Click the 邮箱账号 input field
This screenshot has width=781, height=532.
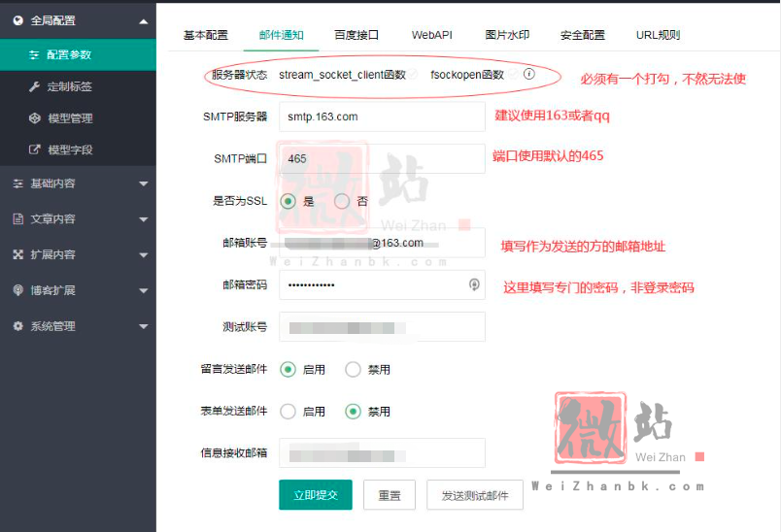[382, 243]
